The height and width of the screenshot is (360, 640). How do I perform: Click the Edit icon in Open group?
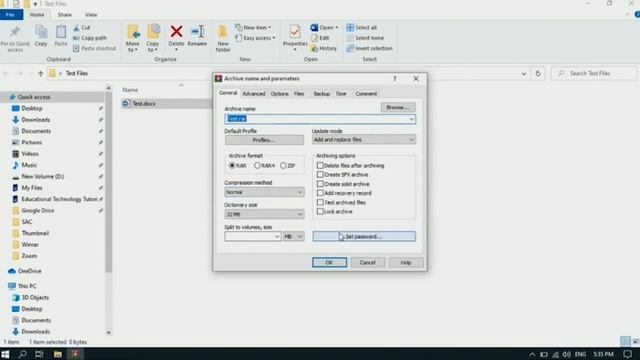click(314, 38)
